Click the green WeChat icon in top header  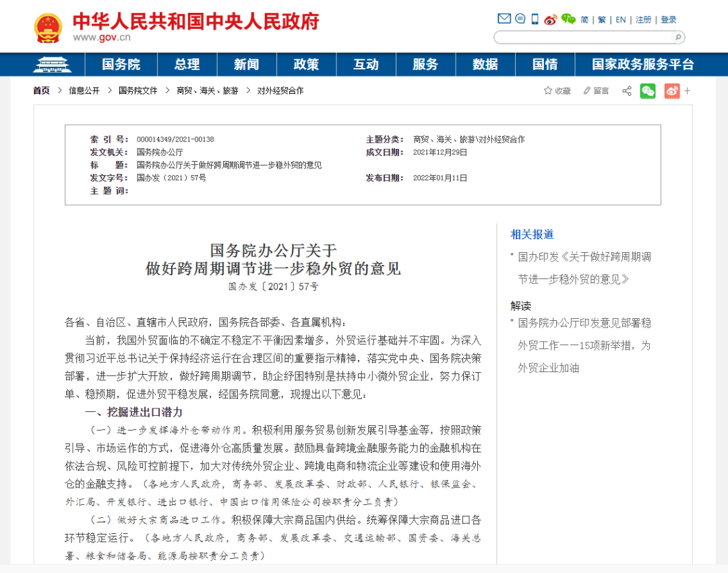pyautogui.click(x=568, y=19)
